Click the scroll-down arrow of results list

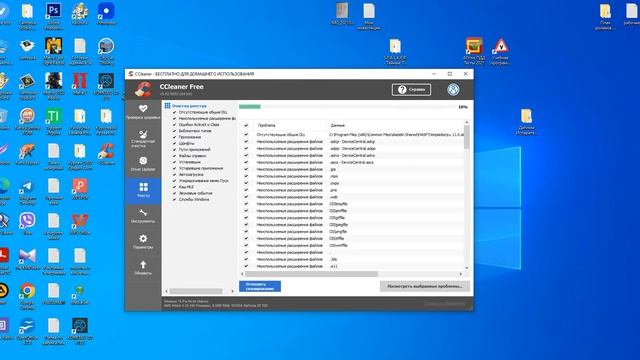467,268
